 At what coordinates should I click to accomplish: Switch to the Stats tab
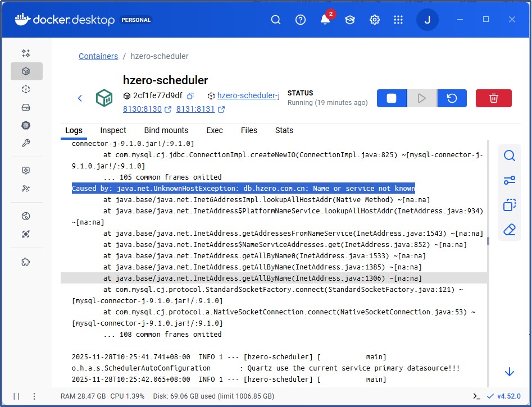pyautogui.click(x=284, y=130)
